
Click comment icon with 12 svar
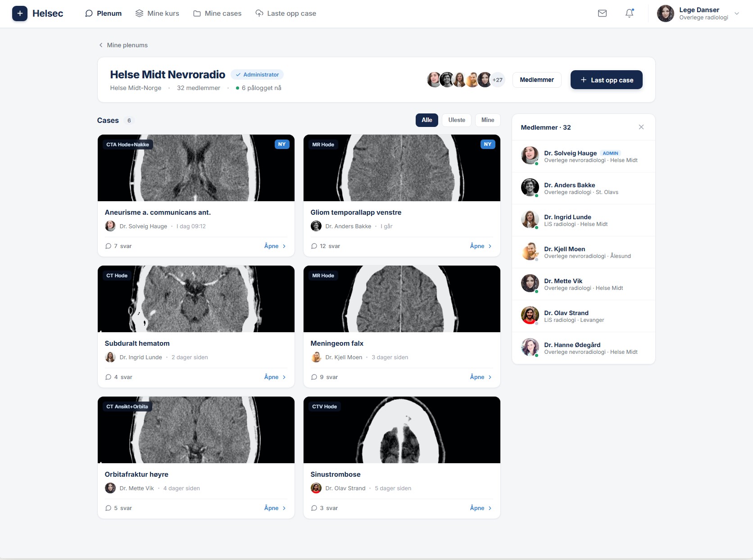click(x=314, y=246)
